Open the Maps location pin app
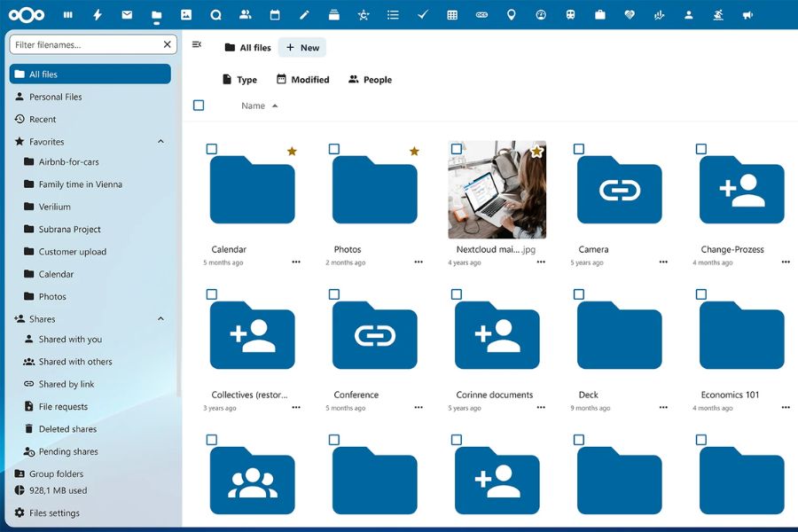 512,15
